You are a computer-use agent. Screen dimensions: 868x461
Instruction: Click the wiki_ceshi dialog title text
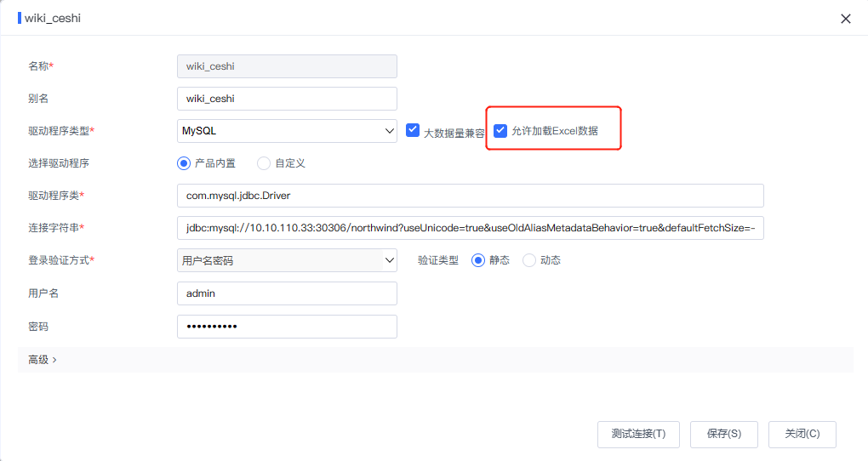coord(53,18)
